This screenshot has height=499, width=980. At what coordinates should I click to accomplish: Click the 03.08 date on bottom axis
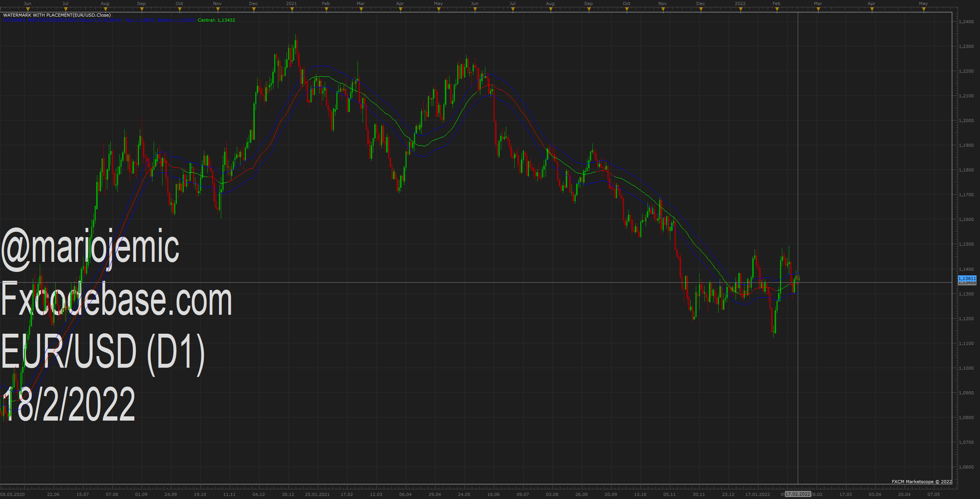552,494
